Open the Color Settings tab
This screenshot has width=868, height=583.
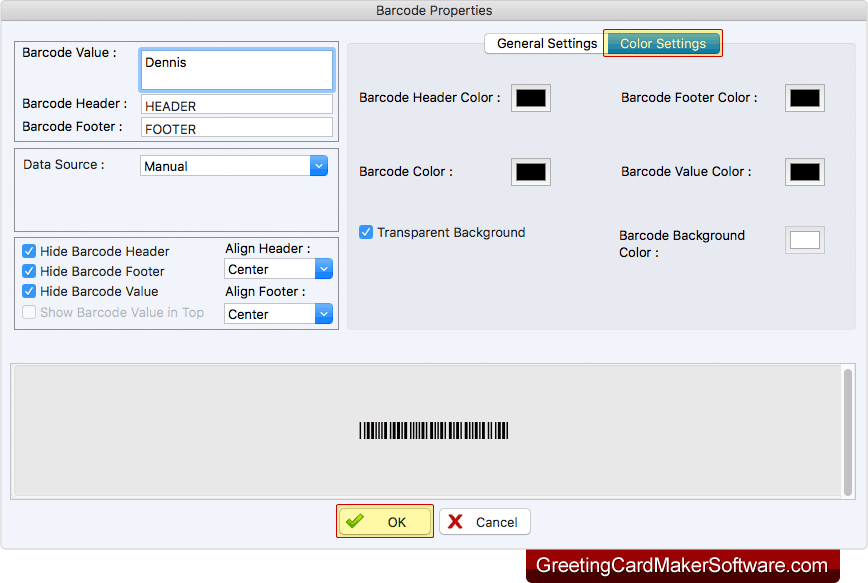pyautogui.click(x=663, y=43)
